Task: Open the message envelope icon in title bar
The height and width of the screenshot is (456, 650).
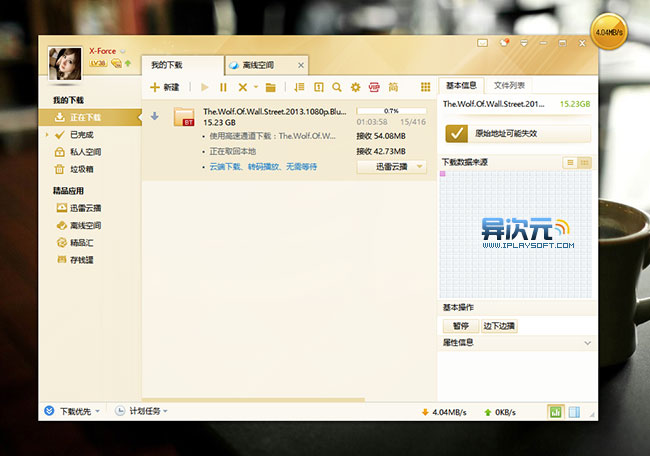Action: 482,43
